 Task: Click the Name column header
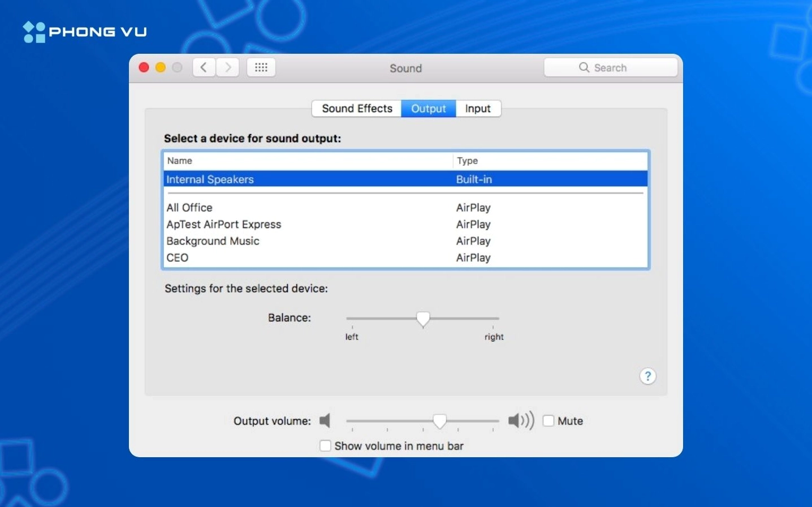coord(308,161)
